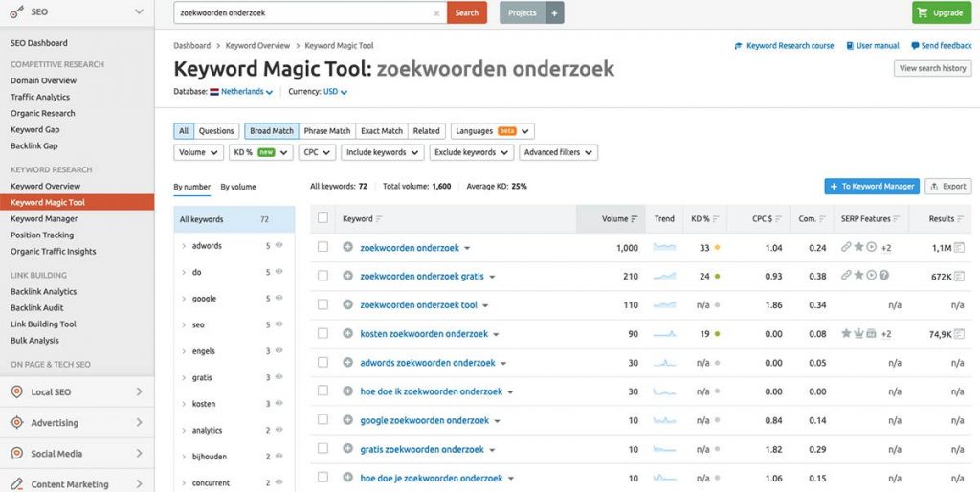The width and height of the screenshot is (980, 492).
Task: Add 'zoekwoorden onderzoek' with its plus icon
Action: (x=348, y=248)
